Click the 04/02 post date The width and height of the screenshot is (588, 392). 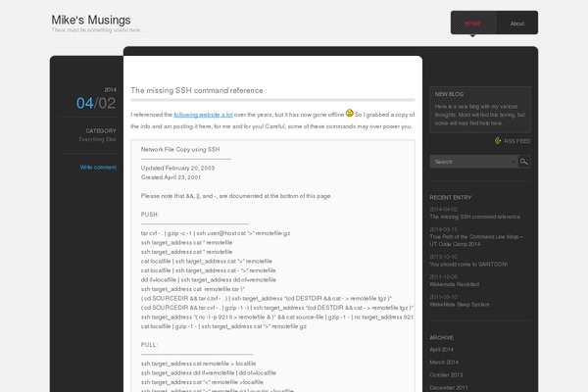tap(96, 103)
